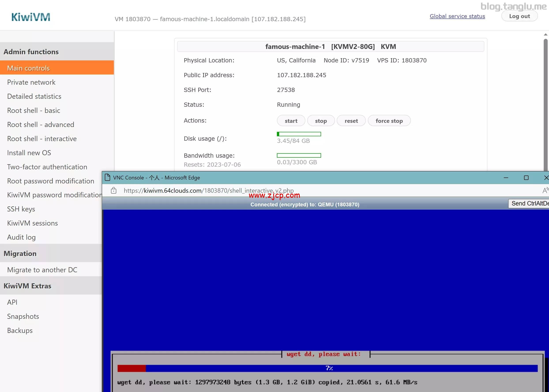Access API settings icon
This screenshot has width=549, height=392.
12,302
